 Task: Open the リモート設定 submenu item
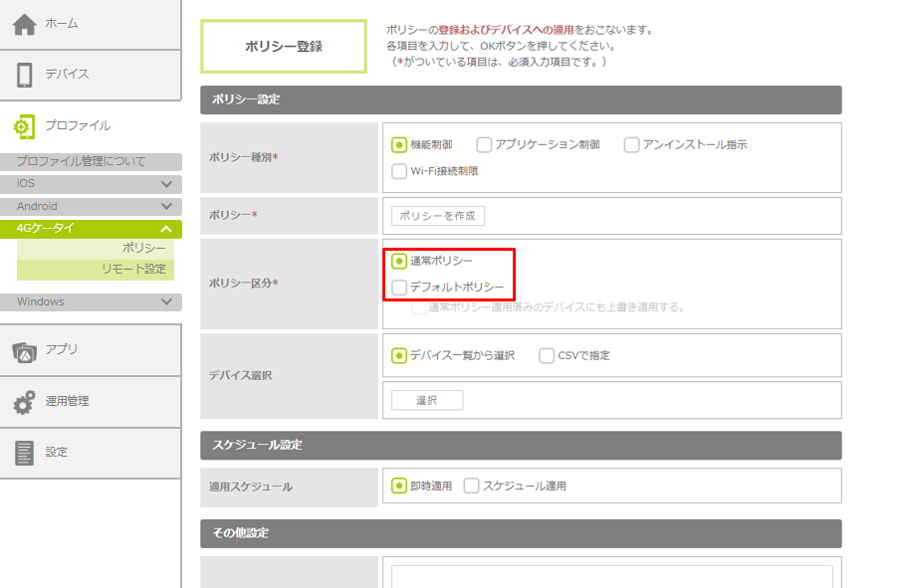coord(133,270)
